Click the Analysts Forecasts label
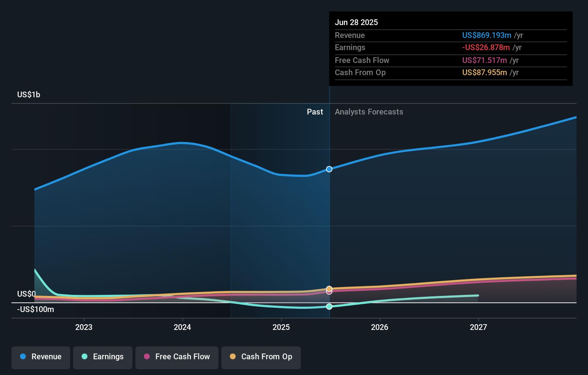This screenshot has height=375, width=588. click(369, 112)
